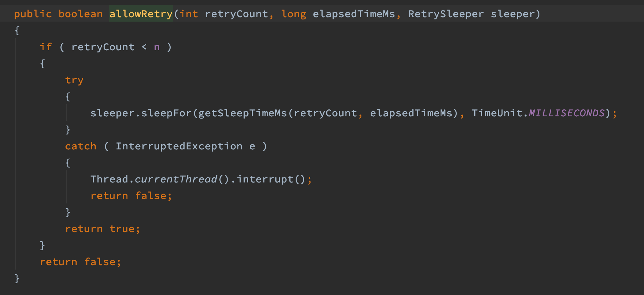This screenshot has width=644, height=295.
Task: Click the purple field n in the condition
Action: 157,47
